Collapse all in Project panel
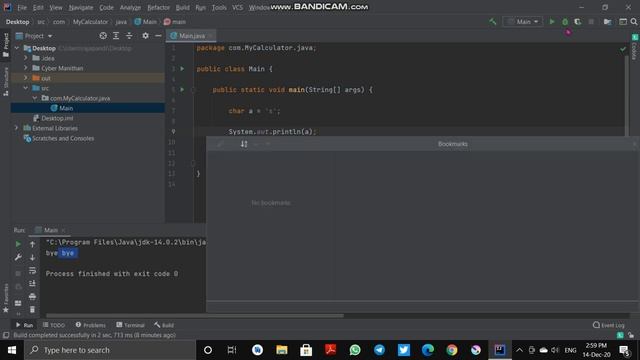Image resolution: width=640 pixels, height=360 pixels. pyautogui.click(x=129, y=36)
